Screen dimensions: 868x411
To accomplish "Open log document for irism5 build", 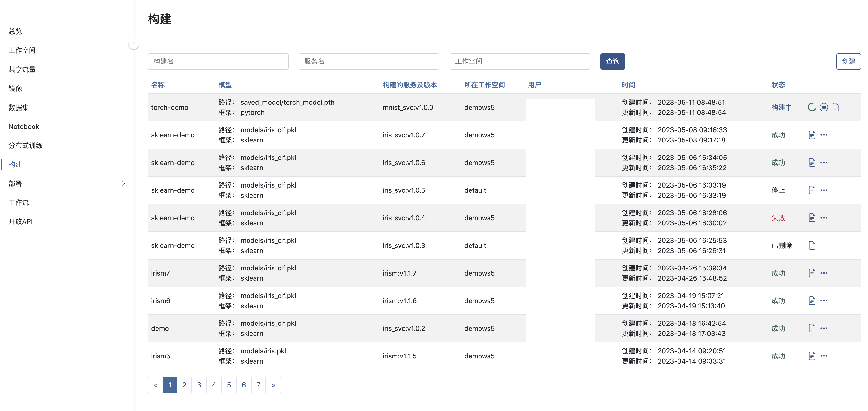I will [812, 356].
